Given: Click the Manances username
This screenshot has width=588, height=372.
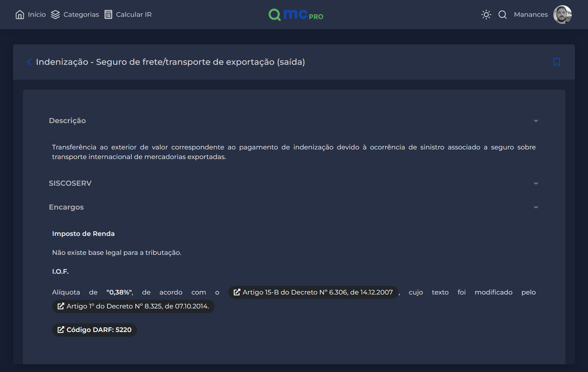Looking at the screenshot, I should coord(531,15).
